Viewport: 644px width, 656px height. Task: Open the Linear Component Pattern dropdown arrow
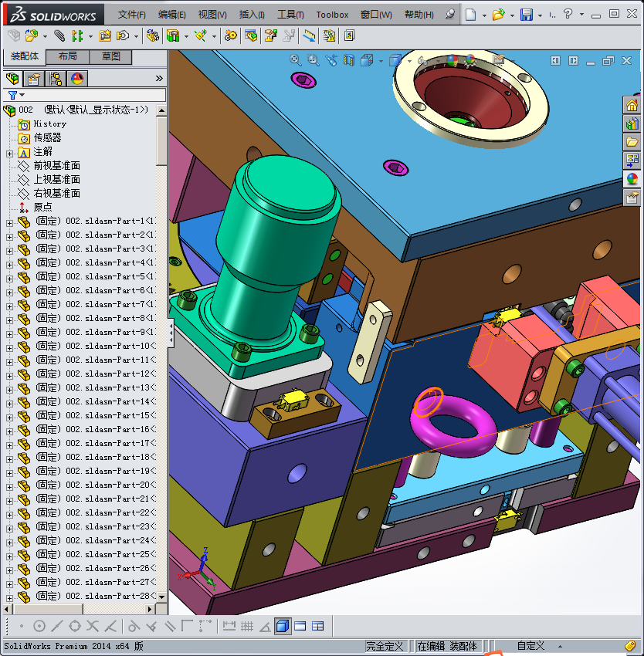[x=90, y=36]
